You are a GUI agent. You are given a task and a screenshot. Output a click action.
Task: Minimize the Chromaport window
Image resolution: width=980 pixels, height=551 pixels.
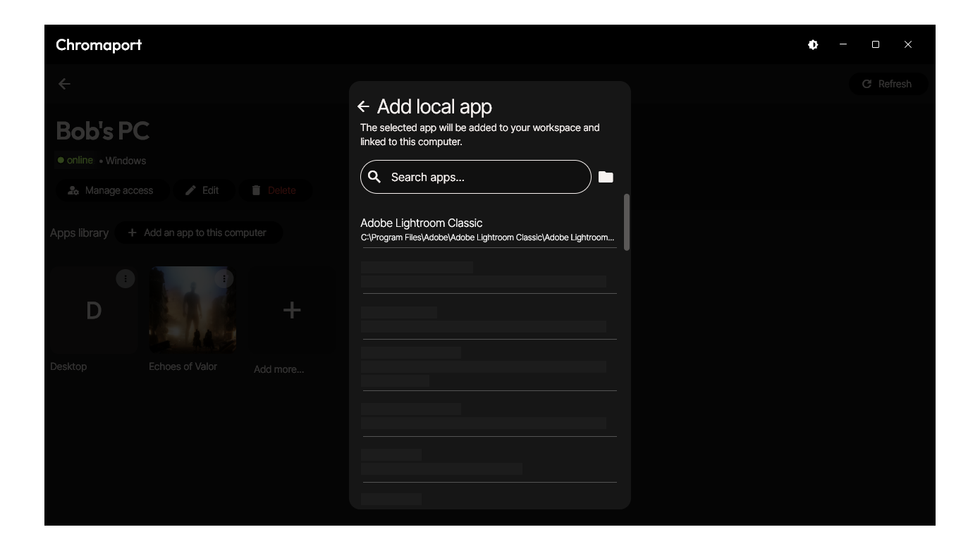(843, 44)
